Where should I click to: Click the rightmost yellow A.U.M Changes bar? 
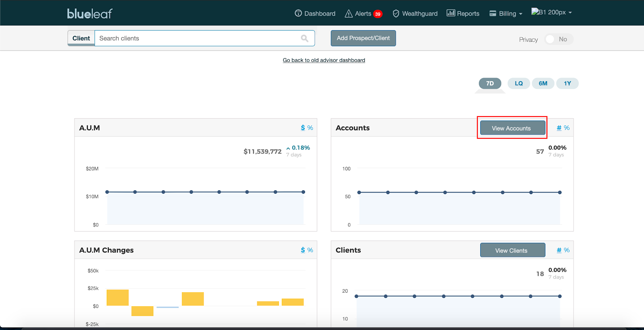pyautogui.click(x=293, y=302)
